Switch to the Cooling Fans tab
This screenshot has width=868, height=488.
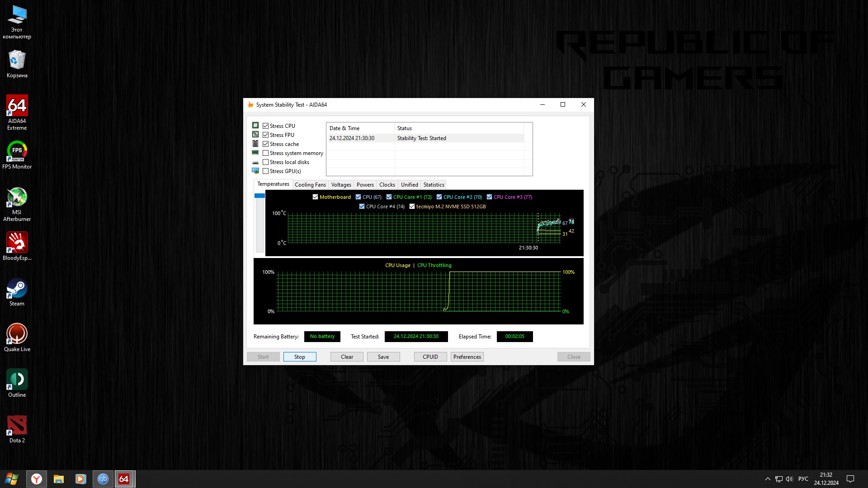tap(310, 185)
